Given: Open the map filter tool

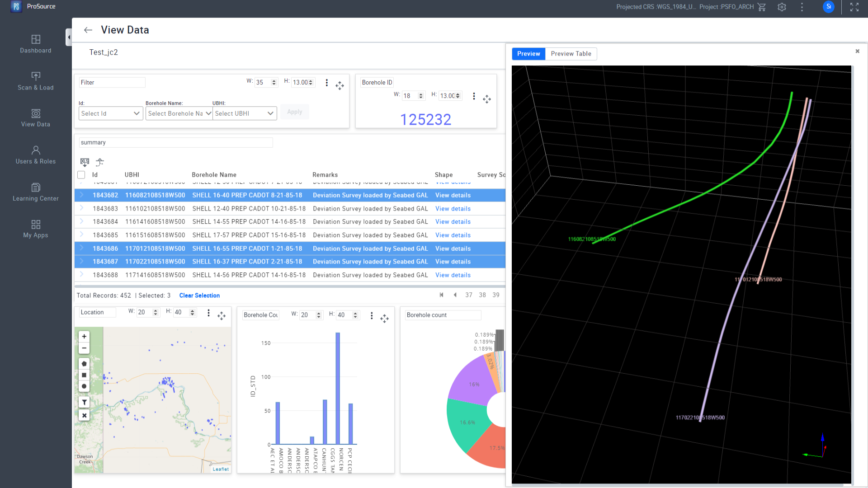Looking at the screenshot, I should click(84, 402).
